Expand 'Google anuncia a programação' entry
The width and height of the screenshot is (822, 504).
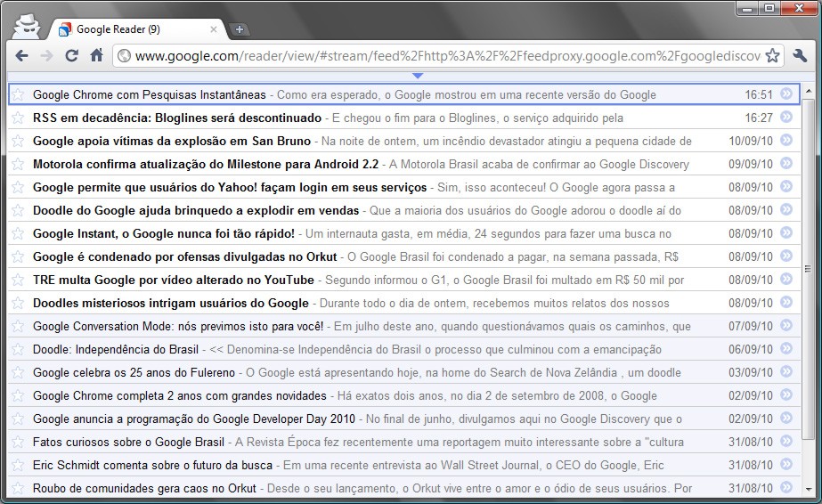pos(404,419)
